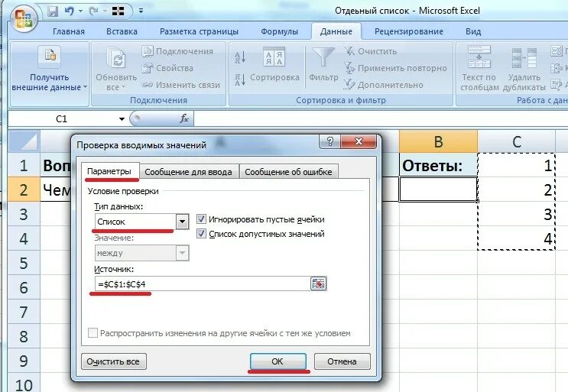The width and height of the screenshot is (568, 392).
Task: Save the workbook with the floppy icon
Action: pos(53,11)
